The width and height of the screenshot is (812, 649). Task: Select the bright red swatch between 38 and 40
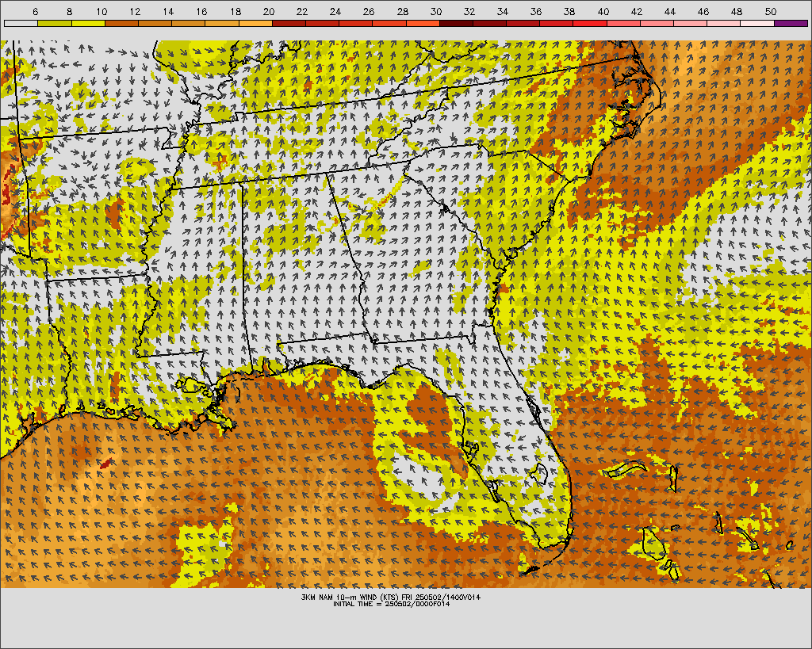590,23
